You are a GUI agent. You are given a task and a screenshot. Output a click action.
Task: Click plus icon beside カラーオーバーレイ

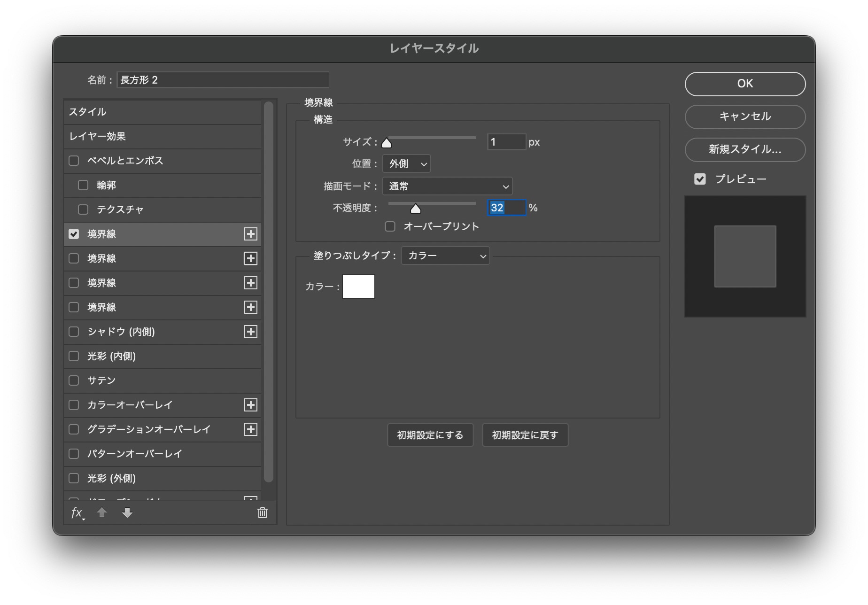tap(251, 405)
